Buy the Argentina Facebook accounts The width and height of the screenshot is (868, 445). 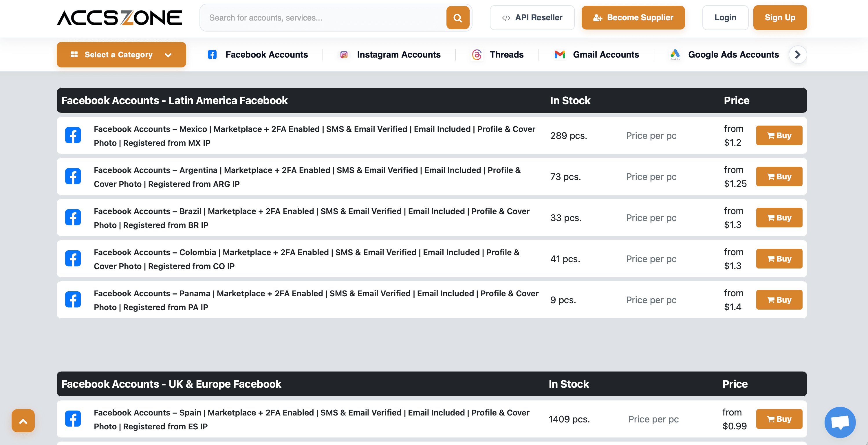click(779, 176)
